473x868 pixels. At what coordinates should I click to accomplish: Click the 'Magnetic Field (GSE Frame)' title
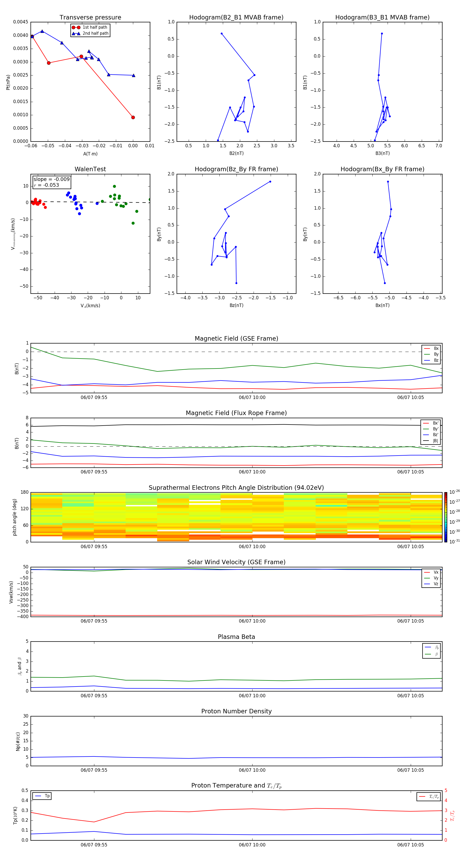(236, 339)
